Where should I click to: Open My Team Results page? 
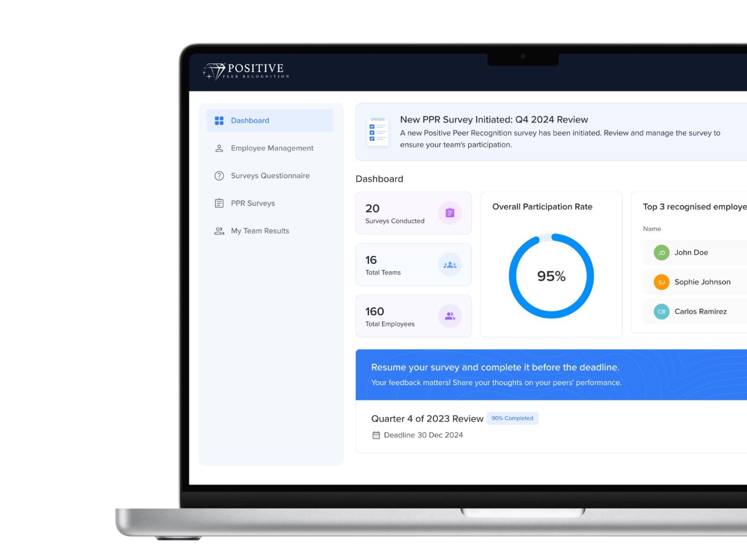(x=270, y=231)
